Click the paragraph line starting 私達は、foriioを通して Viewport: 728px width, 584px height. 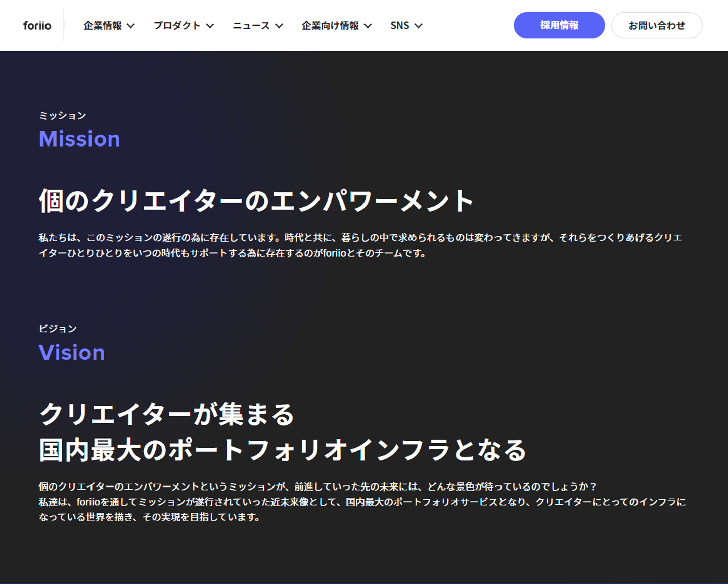[x=362, y=502]
